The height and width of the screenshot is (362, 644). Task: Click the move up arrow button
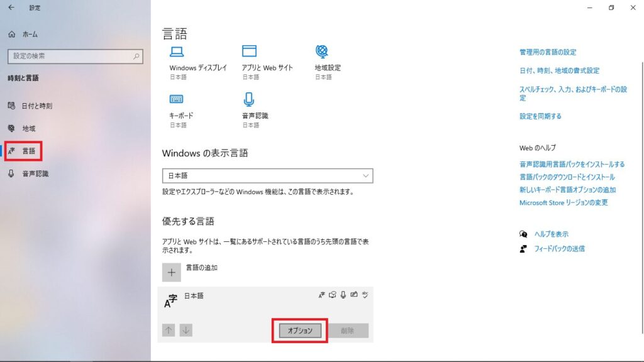point(169,330)
